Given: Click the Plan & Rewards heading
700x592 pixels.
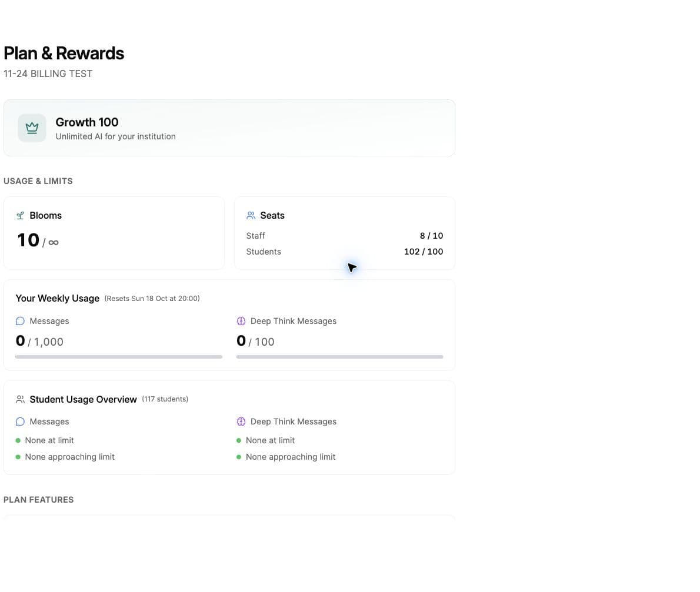Looking at the screenshot, I should pos(64,53).
